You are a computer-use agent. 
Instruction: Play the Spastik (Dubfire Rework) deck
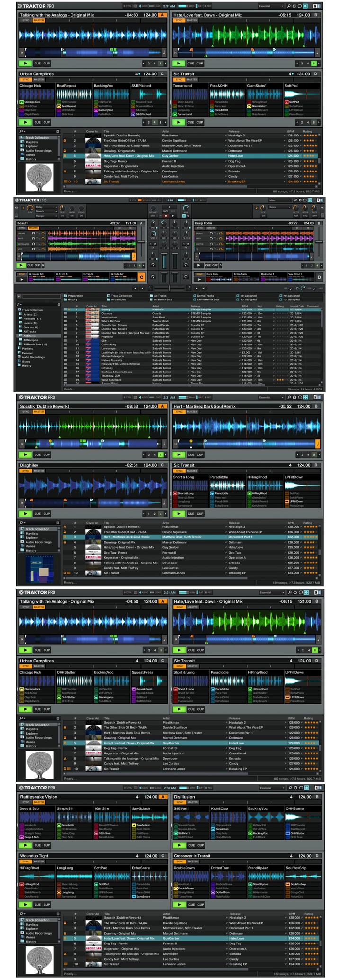(25, 454)
